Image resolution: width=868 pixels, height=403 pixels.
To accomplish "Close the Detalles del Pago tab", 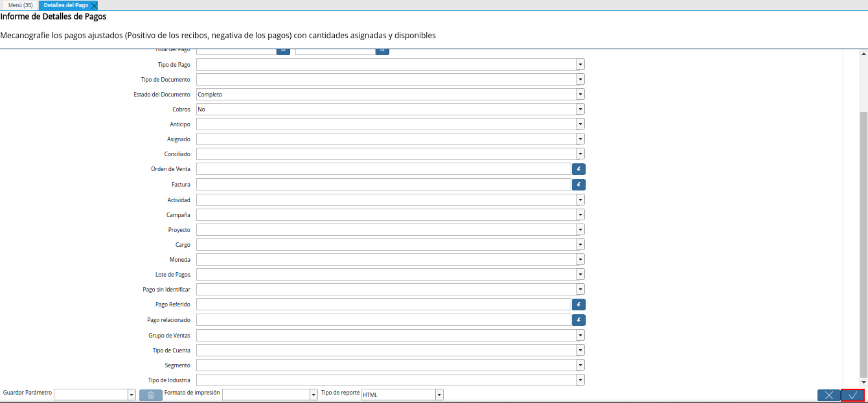I will [x=94, y=5].
